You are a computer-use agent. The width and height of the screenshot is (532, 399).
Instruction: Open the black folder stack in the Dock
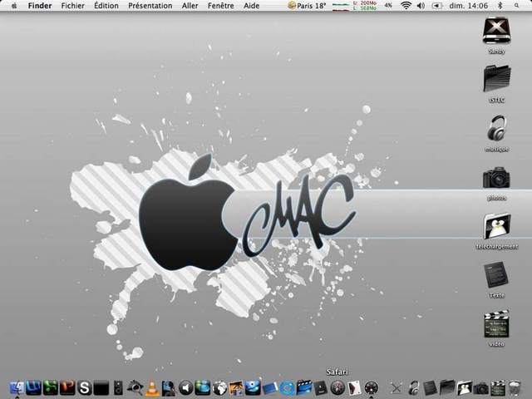click(x=447, y=388)
